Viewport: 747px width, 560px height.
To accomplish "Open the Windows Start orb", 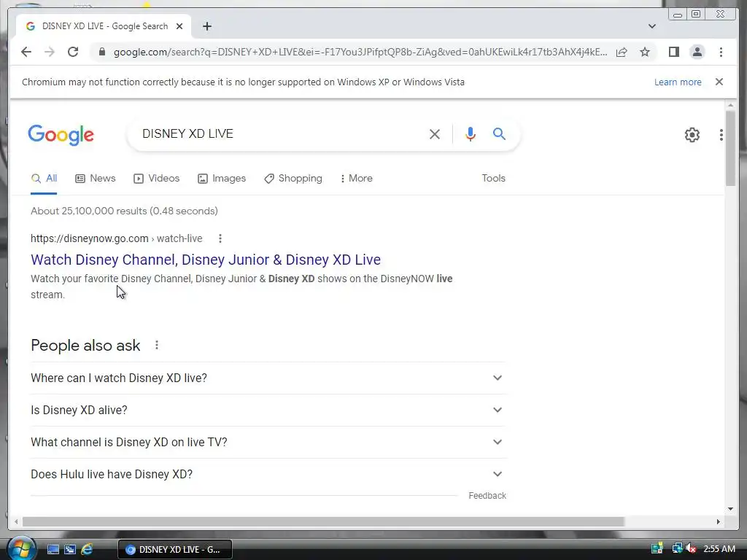I will click(x=21, y=548).
